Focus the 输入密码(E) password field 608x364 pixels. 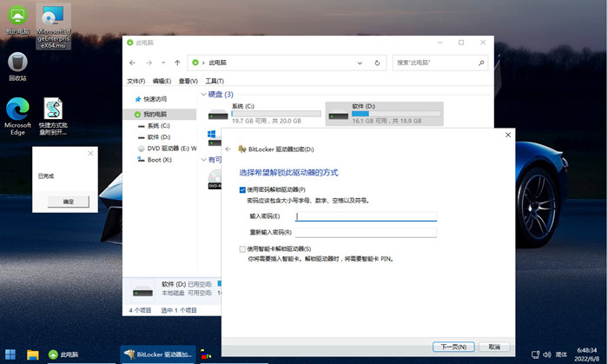coord(366,216)
